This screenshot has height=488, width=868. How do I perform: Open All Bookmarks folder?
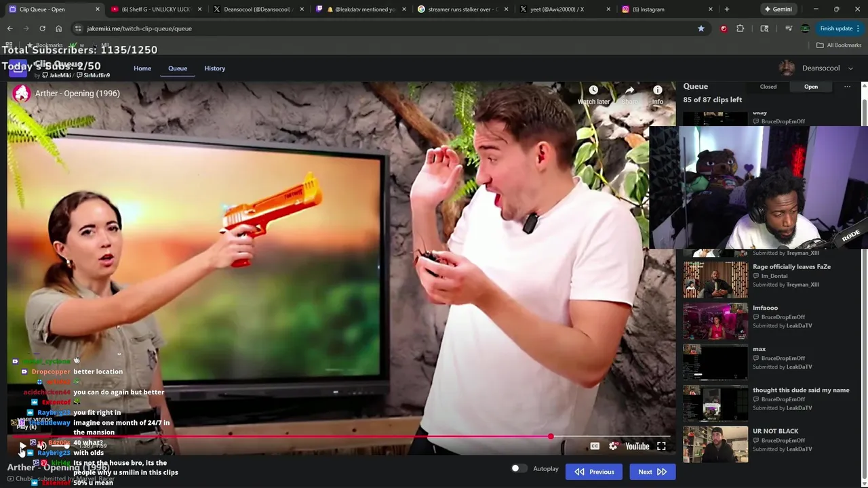pyautogui.click(x=839, y=45)
